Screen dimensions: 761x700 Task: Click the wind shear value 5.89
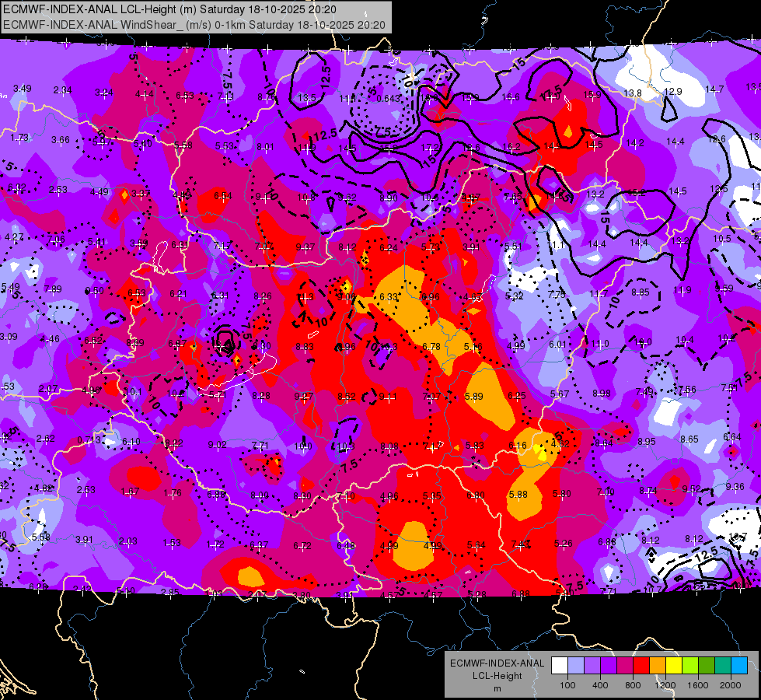coord(473,397)
